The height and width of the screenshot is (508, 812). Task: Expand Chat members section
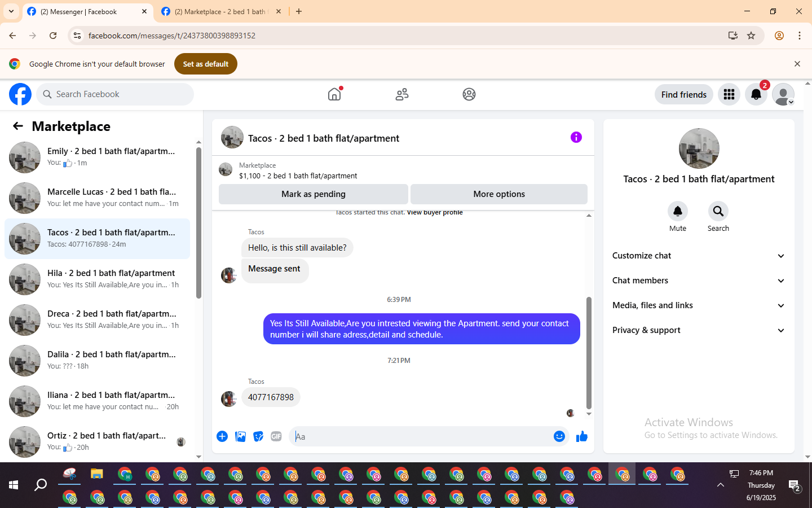pos(699,281)
